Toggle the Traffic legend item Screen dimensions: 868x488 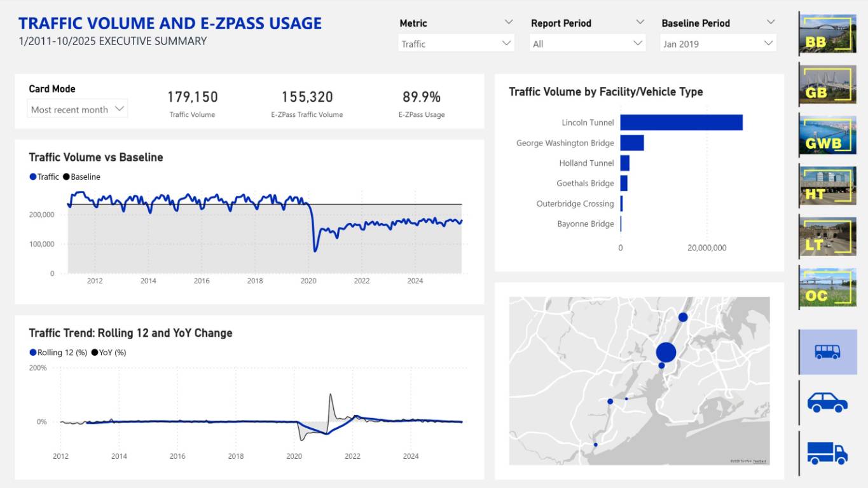click(45, 177)
